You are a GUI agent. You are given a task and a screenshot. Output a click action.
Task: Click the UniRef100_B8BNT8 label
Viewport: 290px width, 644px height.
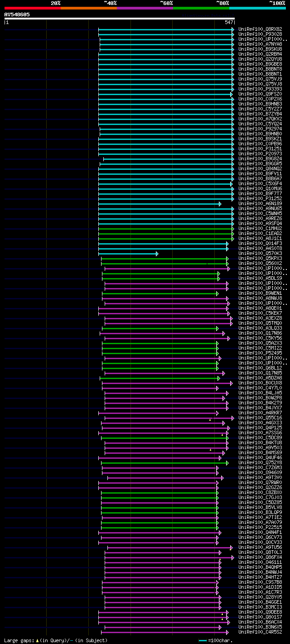coord(260,69)
